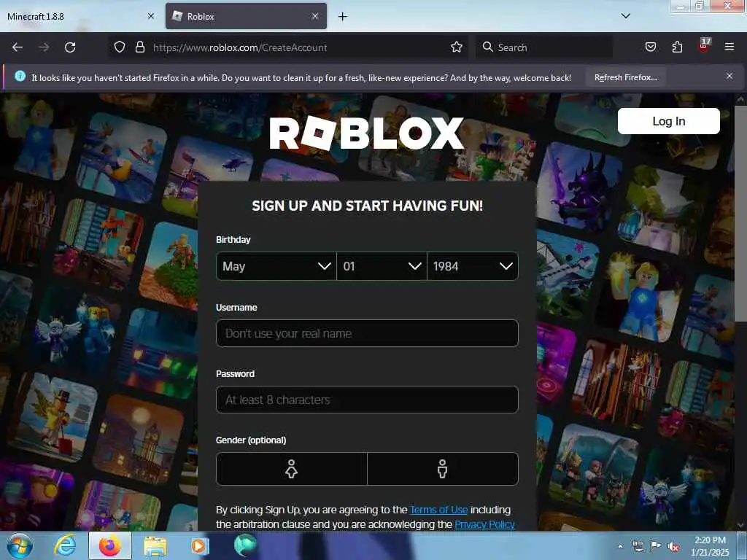747x560 pixels.
Task: Click the 'Birthday' label
Action: 233,239
